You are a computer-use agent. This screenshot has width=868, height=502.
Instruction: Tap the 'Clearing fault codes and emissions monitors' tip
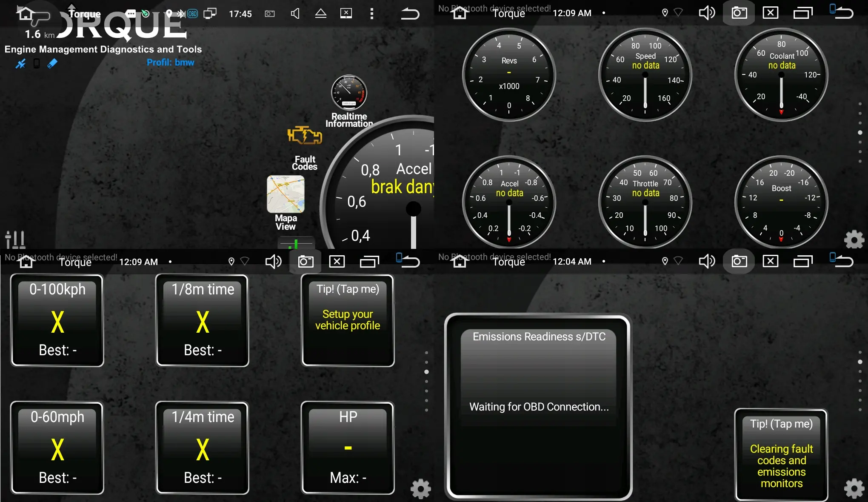coord(781,455)
